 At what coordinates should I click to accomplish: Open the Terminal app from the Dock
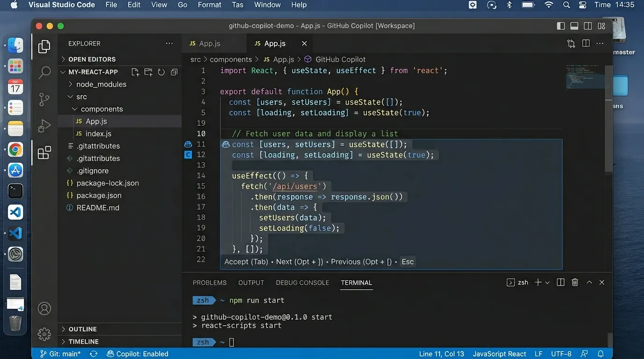click(x=15, y=191)
